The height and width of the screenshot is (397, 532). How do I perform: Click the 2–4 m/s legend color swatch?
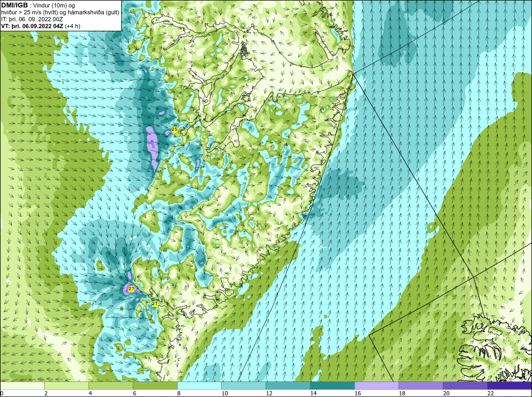66,386
